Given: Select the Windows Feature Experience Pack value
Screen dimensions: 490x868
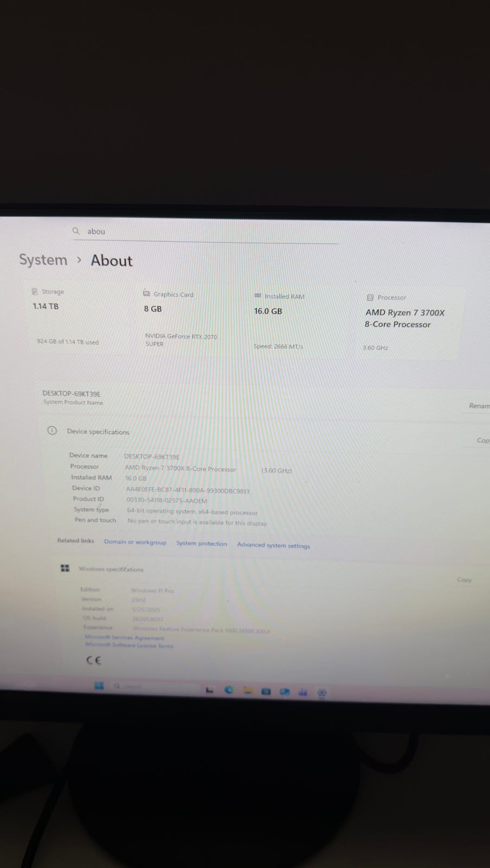Looking at the screenshot, I should (x=201, y=630).
